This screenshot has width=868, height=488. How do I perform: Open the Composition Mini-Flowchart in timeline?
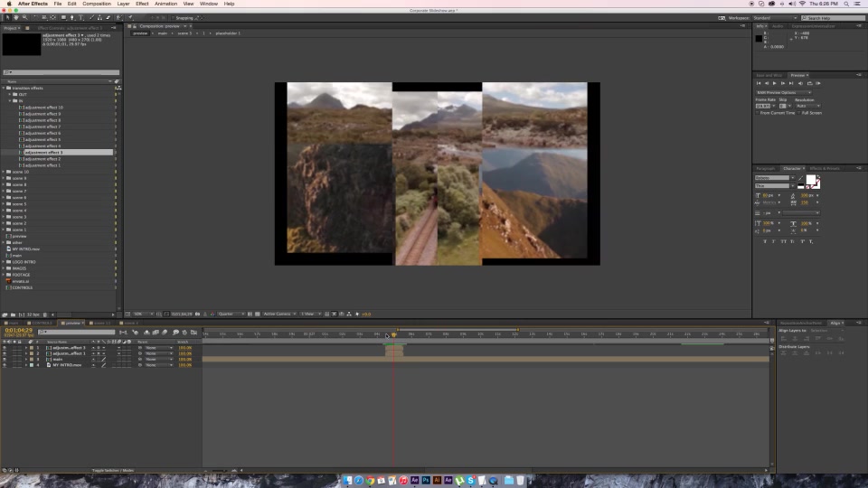pos(123,333)
